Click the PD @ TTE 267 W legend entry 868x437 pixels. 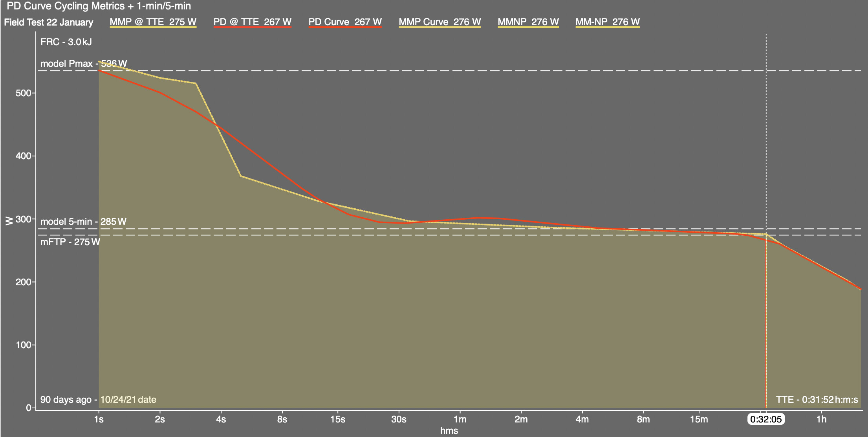click(x=253, y=22)
